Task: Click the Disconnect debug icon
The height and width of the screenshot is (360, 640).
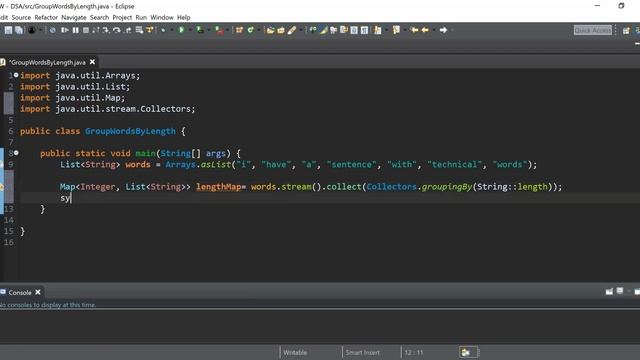Action: point(96,30)
